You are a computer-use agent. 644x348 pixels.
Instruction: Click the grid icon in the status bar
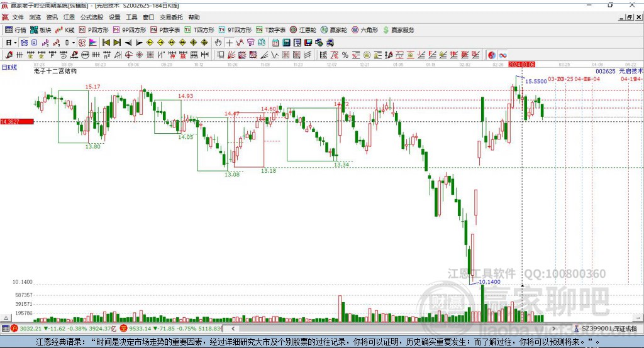pyautogui.click(x=5, y=329)
